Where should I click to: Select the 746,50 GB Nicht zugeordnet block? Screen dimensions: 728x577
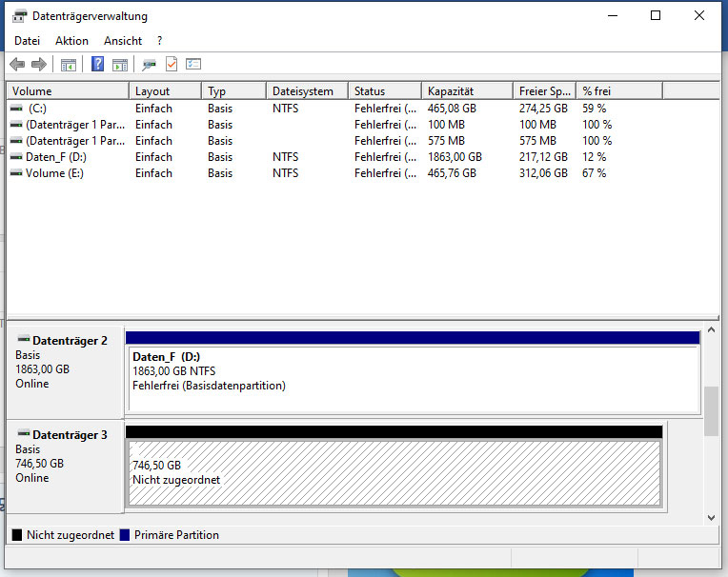[x=394, y=466]
